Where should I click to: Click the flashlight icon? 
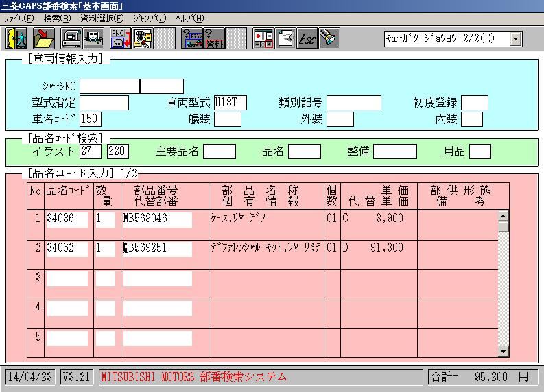click(329, 38)
